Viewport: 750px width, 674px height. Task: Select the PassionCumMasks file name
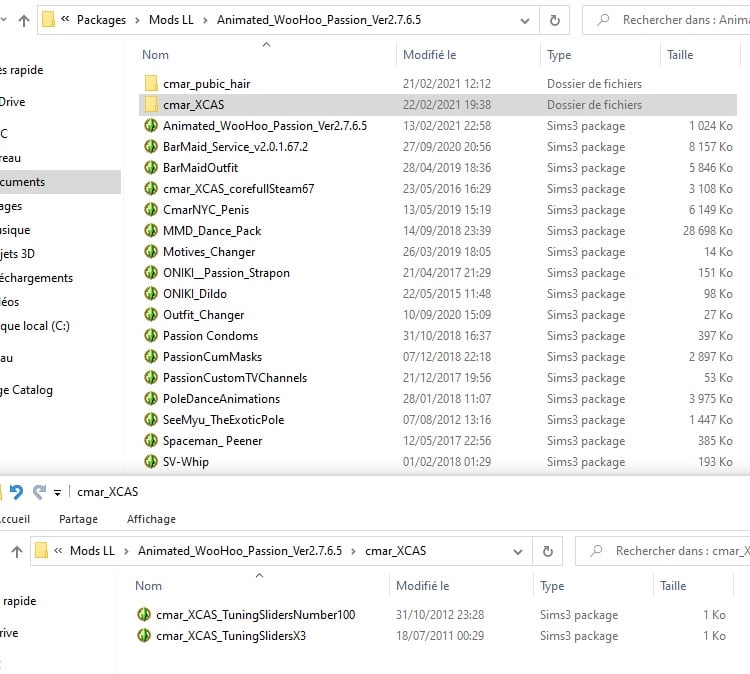tap(212, 357)
